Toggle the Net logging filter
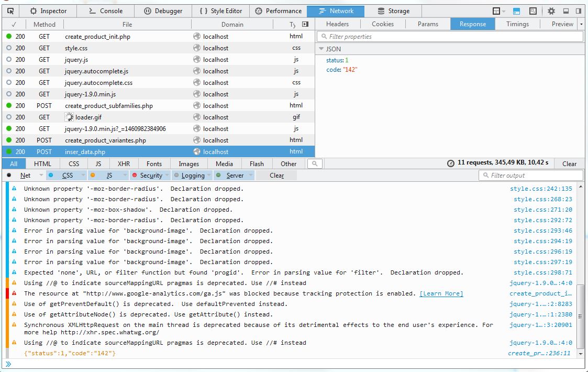This screenshot has width=588, height=372. click(x=25, y=175)
